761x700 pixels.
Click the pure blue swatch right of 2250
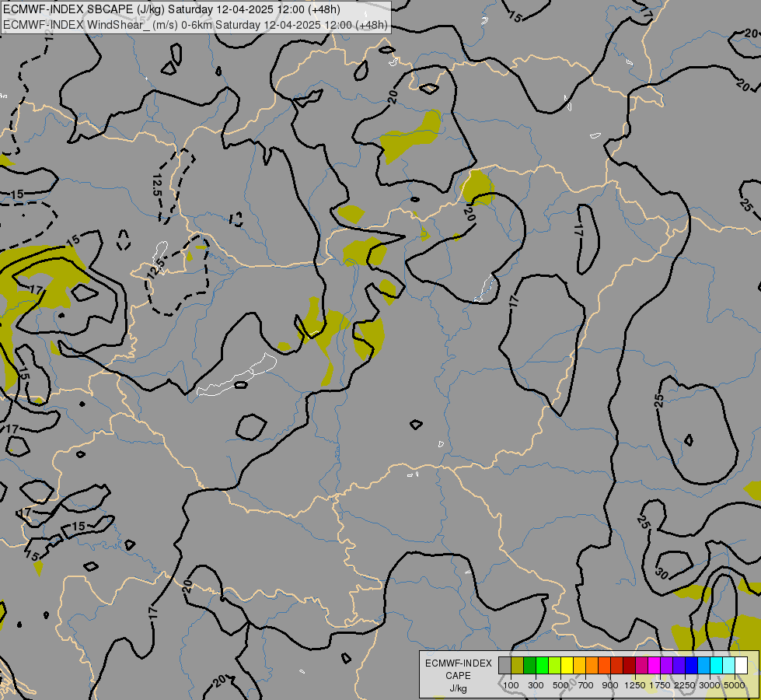point(692,666)
